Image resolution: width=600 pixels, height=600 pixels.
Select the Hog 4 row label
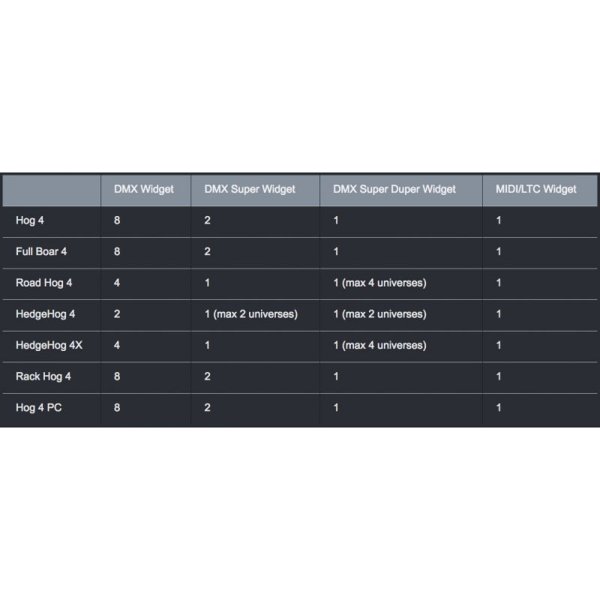(30, 220)
